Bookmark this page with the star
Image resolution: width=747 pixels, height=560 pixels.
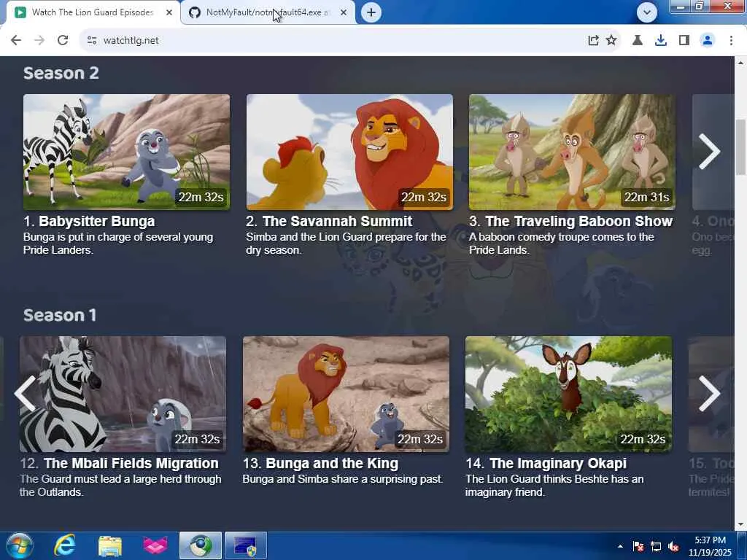point(611,41)
